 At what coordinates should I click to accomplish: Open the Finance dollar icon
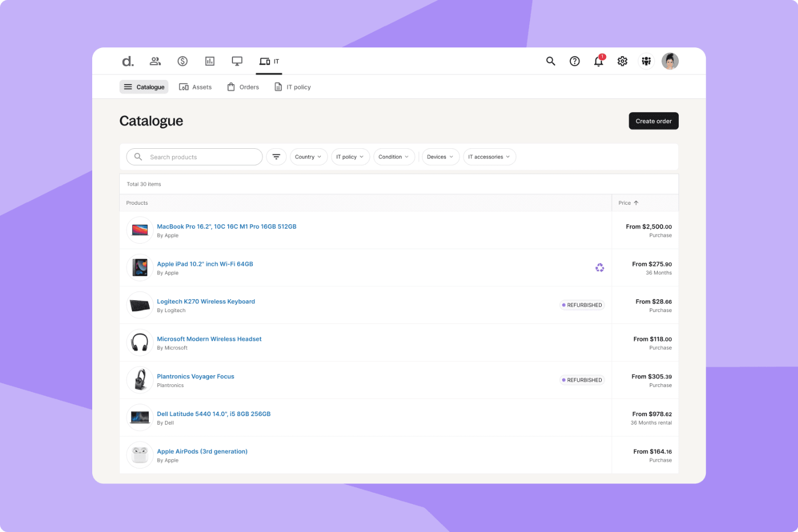tap(183, 61)
